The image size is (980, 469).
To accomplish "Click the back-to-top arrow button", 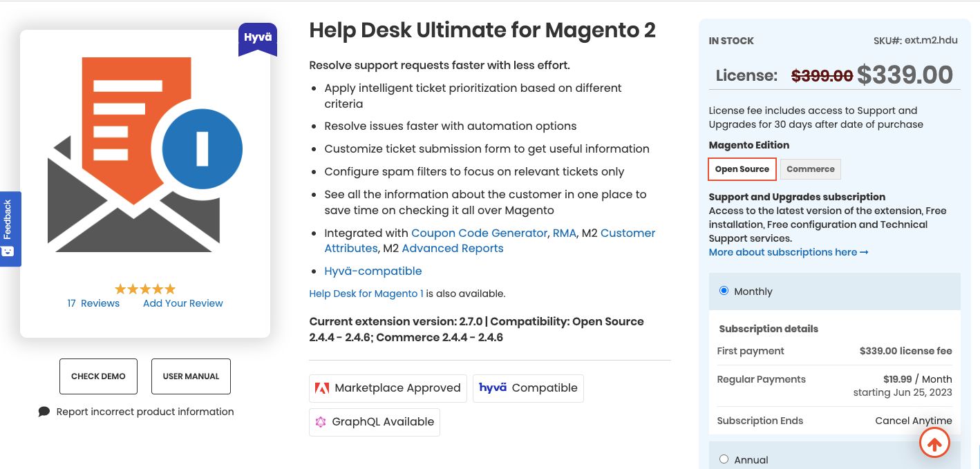I will pos(934,442).
